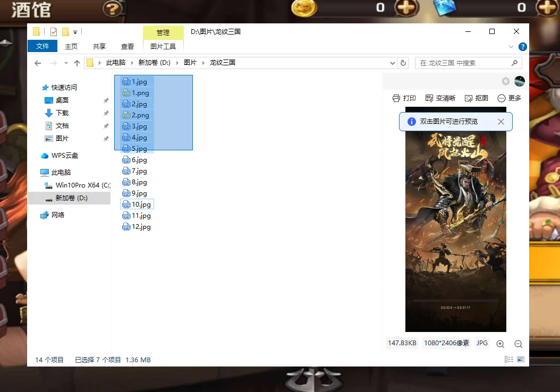Open recent locations dropdown near back arrows

66,63
